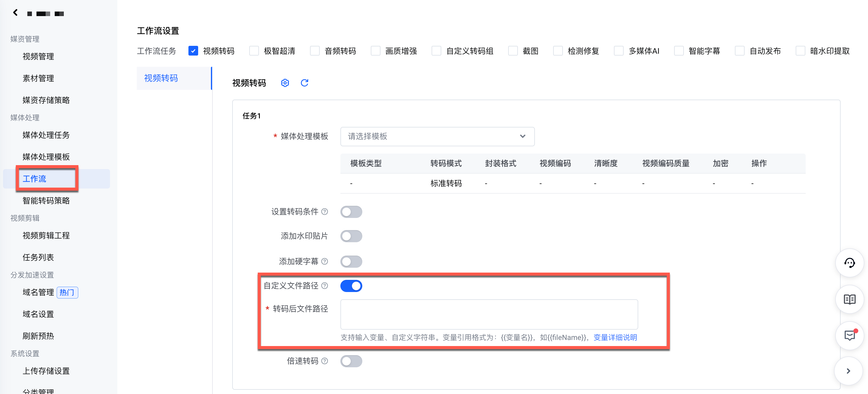This screenshot has height=394, width=868.
Task: Enable the 倍速转码 switch
Action: (x=351, y=361)
